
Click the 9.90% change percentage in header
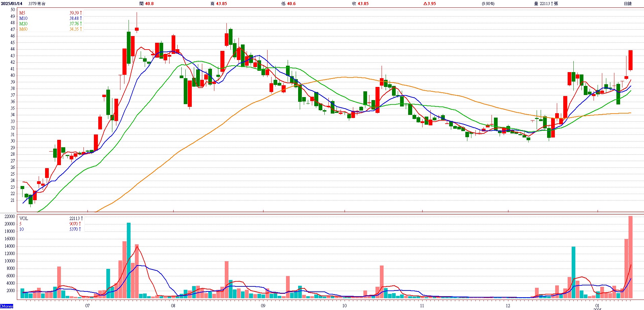[488, 4]
